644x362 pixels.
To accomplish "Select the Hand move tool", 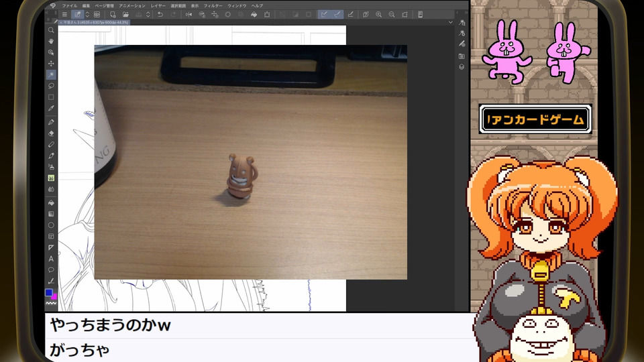I will click(51, 41).
